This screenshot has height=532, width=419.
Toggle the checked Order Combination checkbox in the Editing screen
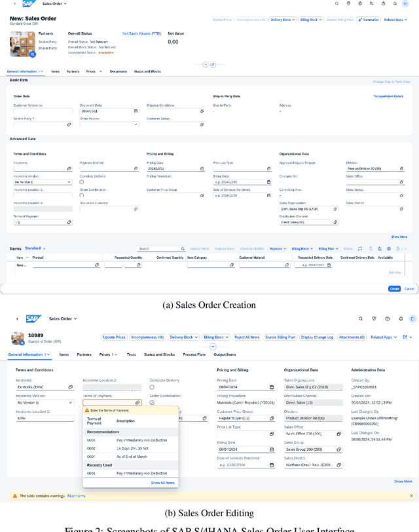(152, 403)
